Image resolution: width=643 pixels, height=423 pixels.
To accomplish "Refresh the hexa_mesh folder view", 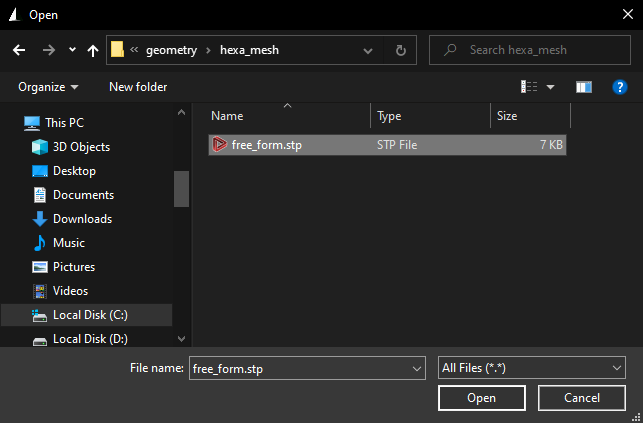I will coord(400,50).
